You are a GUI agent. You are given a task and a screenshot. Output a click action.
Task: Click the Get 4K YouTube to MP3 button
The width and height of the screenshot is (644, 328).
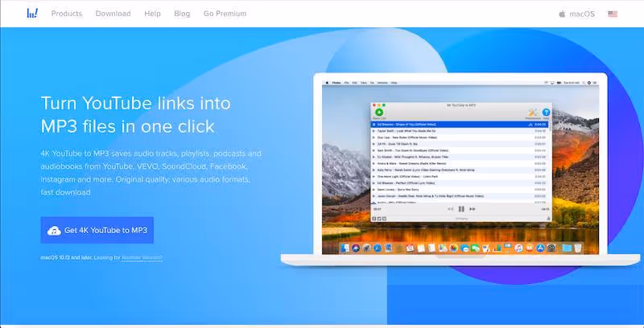pyautogui.click(x=97, y=230)
